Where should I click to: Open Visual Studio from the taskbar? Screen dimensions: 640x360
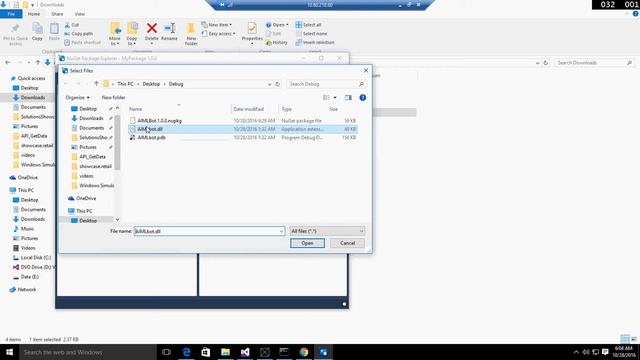(x=245, y=352)
